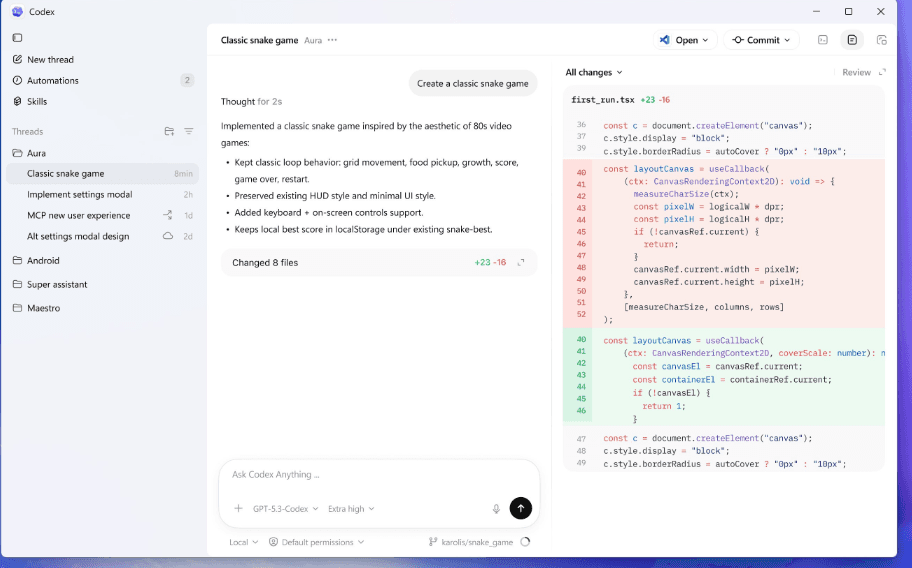Screen dimensions: 912x568
Task: Collapse the Aura project folder
Action: pyautogui.click(x=29, y=153)
